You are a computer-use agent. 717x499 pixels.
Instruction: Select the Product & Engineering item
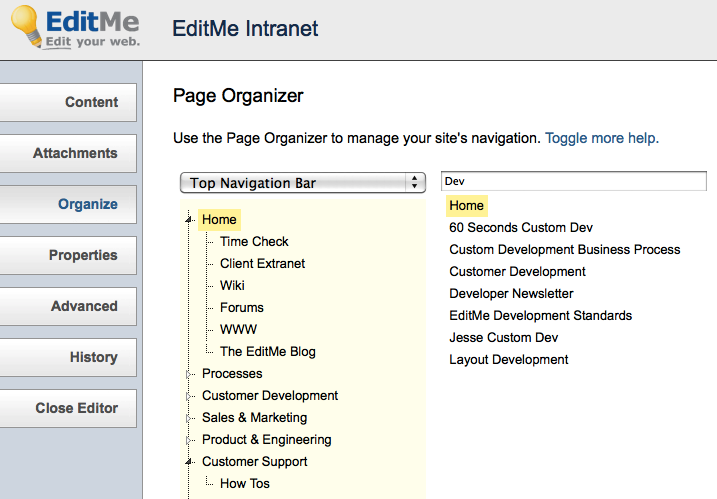(x=267, y=440)
